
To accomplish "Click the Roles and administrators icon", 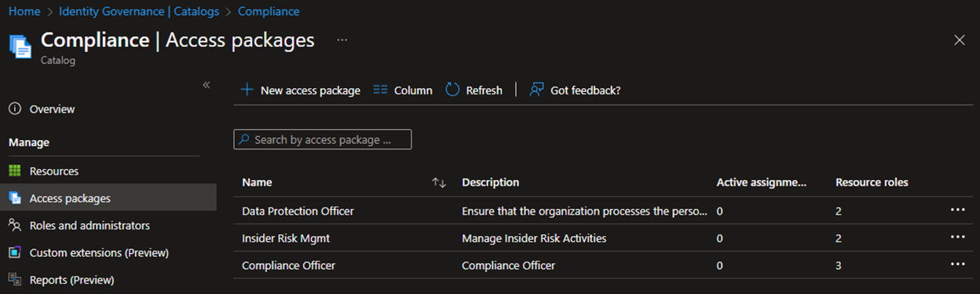I will [x=14, y=226].
